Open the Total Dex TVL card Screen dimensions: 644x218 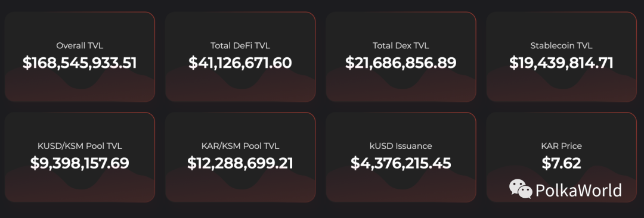[401, 57]
